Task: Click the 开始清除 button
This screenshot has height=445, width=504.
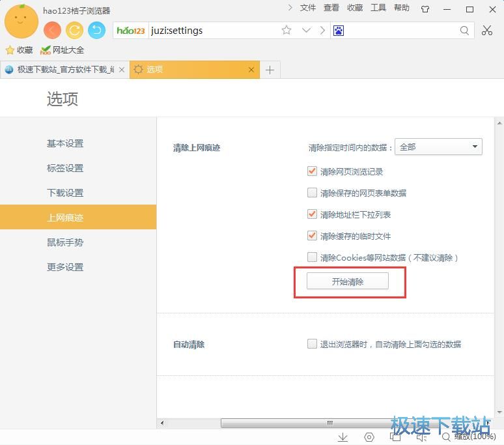Action: (x=348, y=281)
